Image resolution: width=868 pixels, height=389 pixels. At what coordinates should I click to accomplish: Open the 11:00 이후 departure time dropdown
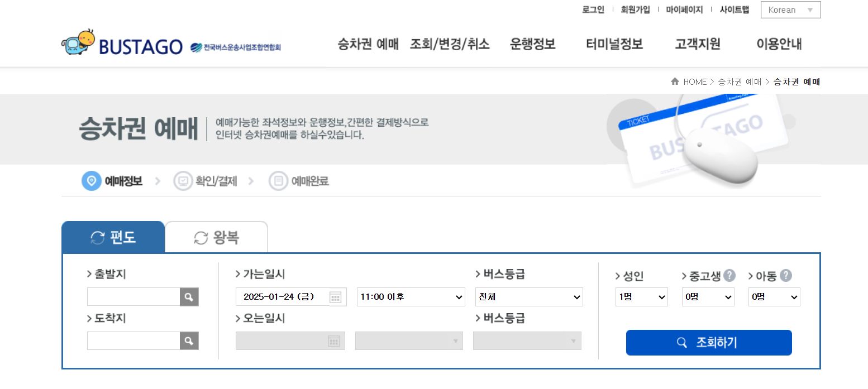(411, 296)
